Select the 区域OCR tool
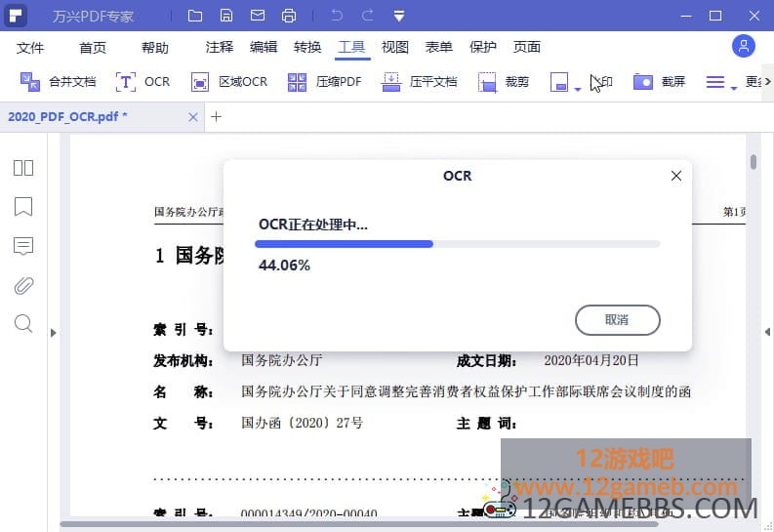Viewport: 774px width, 532px height. pos(229,81)
